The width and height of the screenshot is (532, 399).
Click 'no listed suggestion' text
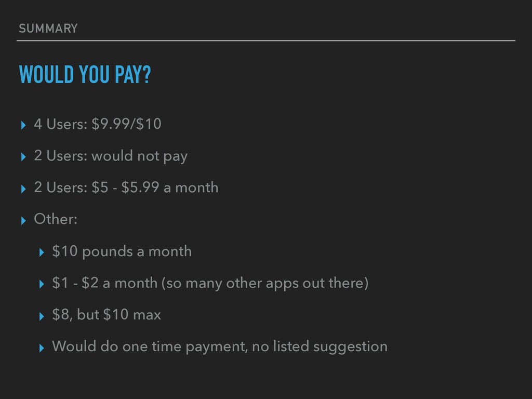[x=320, y=347]
